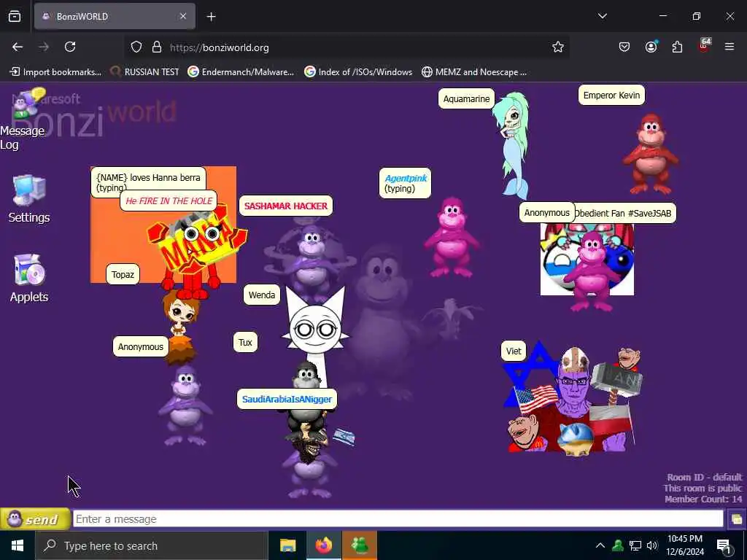The image size is (747, 560).
Task: Click the pink Agentpink Bonzi character
Action: (451, 237)
